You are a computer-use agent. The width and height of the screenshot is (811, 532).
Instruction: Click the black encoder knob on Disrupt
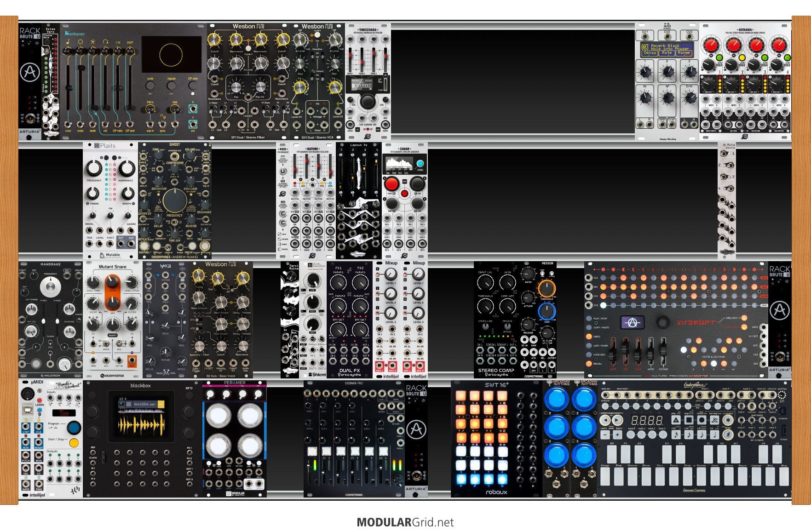[x=663, y=322]
